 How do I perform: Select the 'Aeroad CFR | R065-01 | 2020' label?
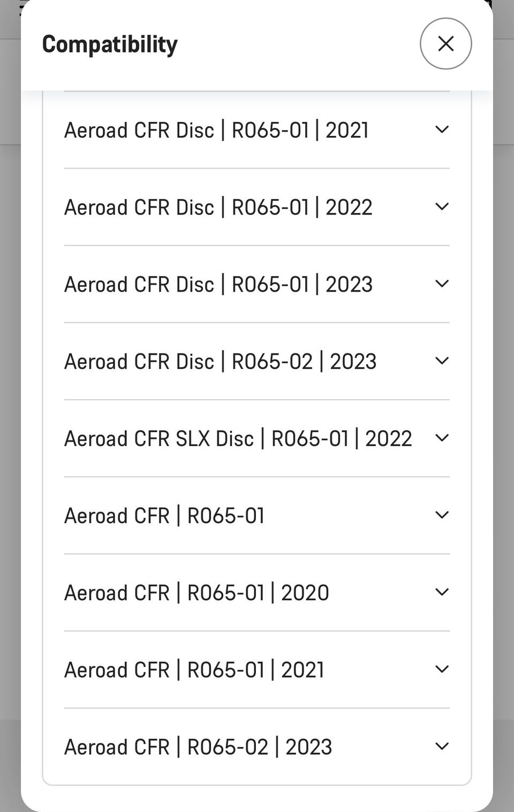coord(196,592)
